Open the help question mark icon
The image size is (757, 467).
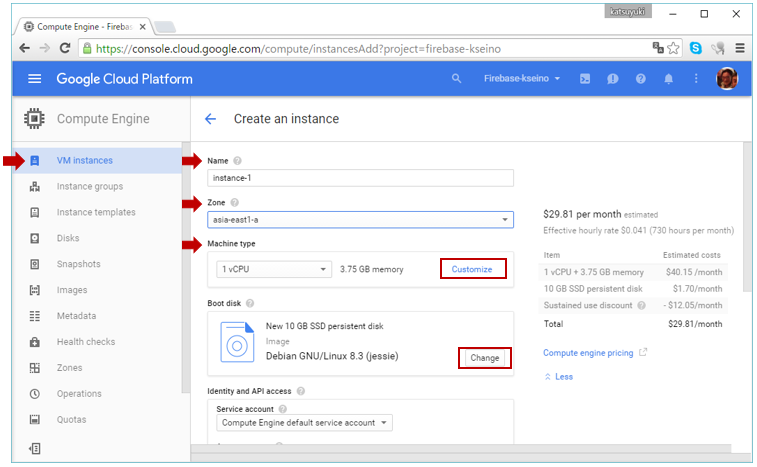(641, 79)
